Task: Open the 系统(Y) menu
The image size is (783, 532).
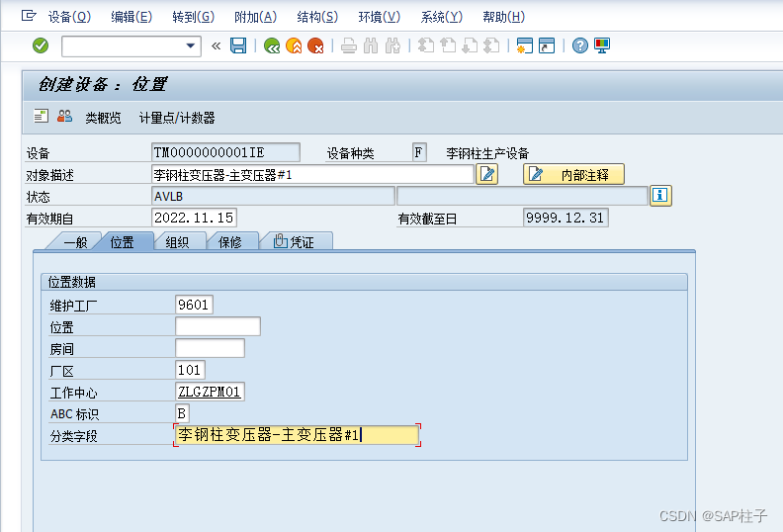Action: (442, 17)
